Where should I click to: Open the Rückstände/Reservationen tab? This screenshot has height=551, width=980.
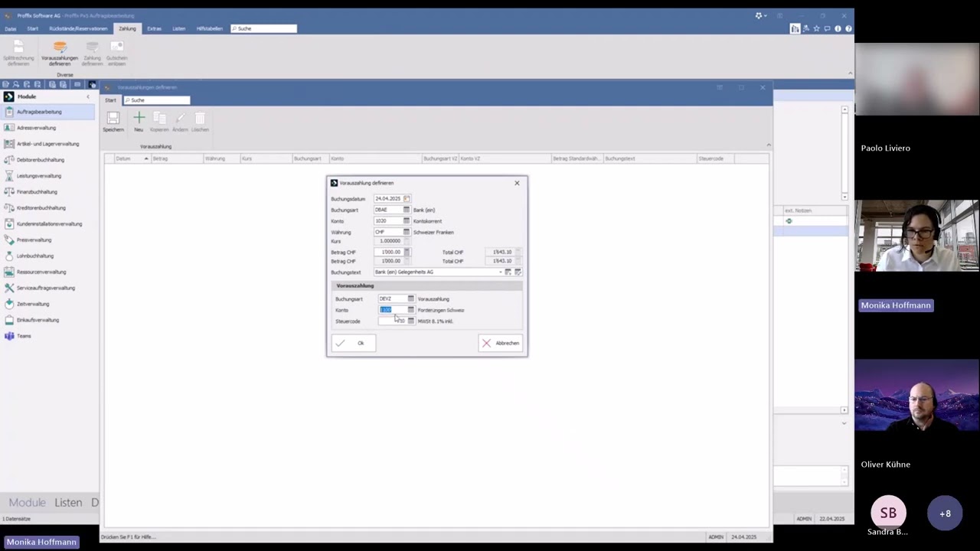tap(78, 28)
